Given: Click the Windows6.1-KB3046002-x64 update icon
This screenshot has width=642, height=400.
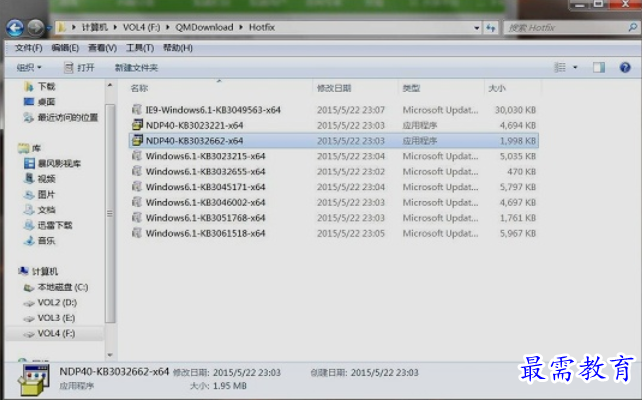Looking at the screenshot, I should (x=137, y=202).
